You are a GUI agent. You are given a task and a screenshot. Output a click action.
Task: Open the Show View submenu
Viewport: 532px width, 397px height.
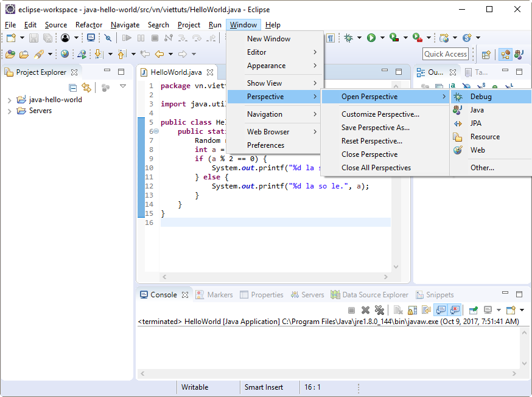coord(275,83)
